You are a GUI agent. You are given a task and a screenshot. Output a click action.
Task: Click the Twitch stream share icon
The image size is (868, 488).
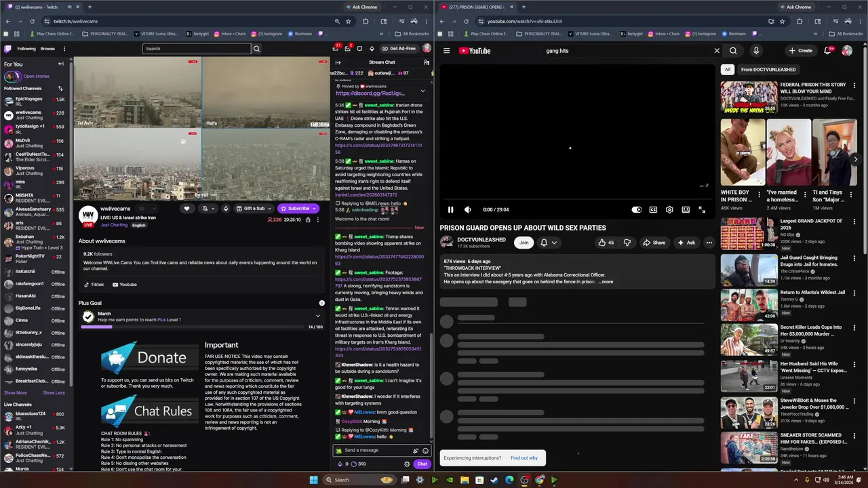308,220
